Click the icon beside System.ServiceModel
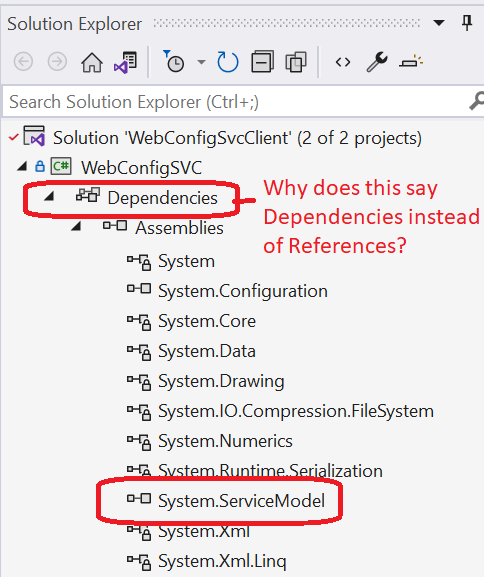The image size is (484, 577). point(139,498)
